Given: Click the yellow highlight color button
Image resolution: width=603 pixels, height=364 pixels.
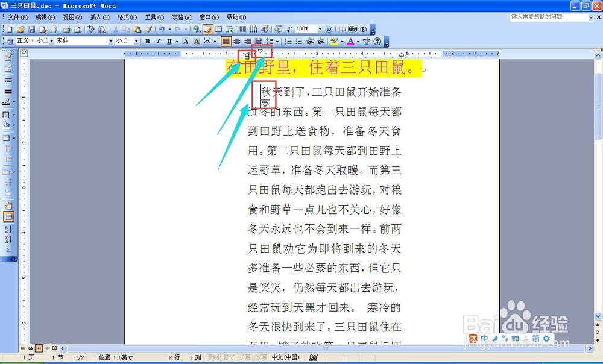Looking at the screenshot, I should point(334,41).
